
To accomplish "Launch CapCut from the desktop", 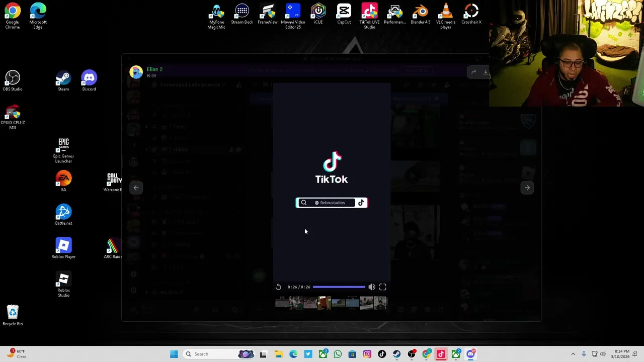I will [x=344, y=14].
